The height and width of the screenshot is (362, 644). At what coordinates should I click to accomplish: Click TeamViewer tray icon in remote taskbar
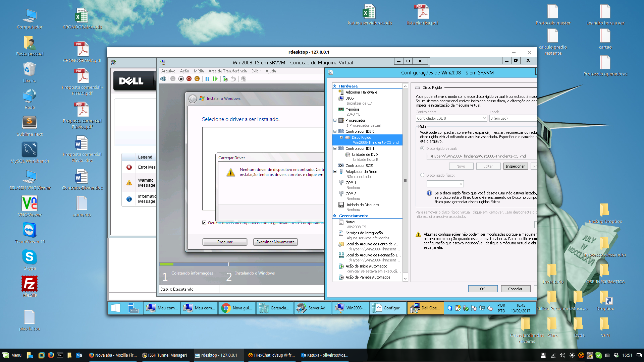coord(450,308)
